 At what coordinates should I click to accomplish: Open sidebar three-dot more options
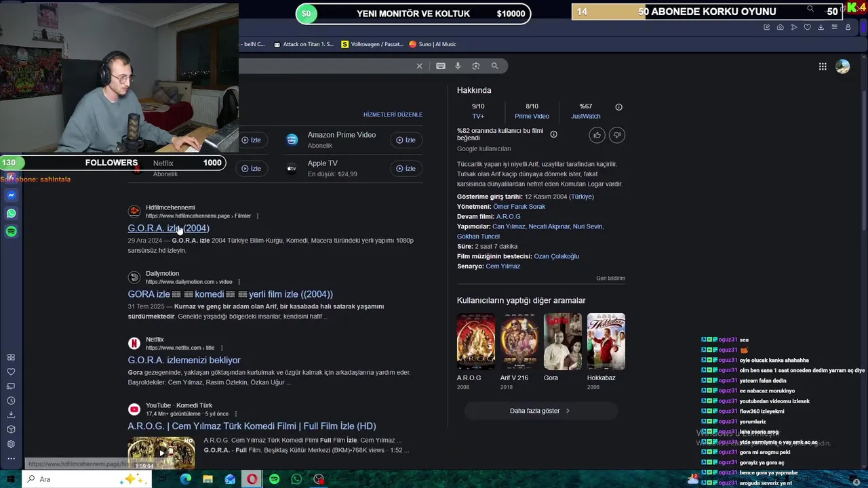pos(11,459)
